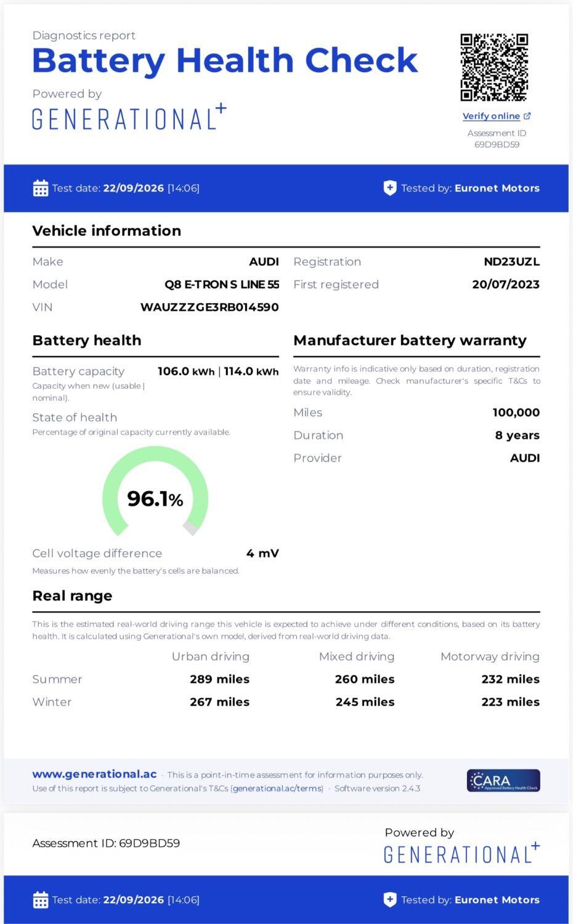This screenshot has width=573, height=924.
Task: Select winter motorway range 223 miles
Action: (510, 702)
